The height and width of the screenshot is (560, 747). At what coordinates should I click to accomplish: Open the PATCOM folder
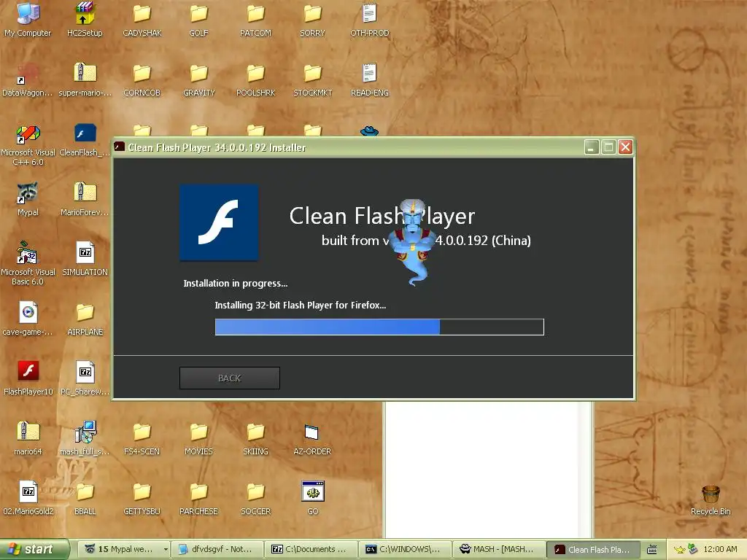pyautogui.click(x=255, y=20)
